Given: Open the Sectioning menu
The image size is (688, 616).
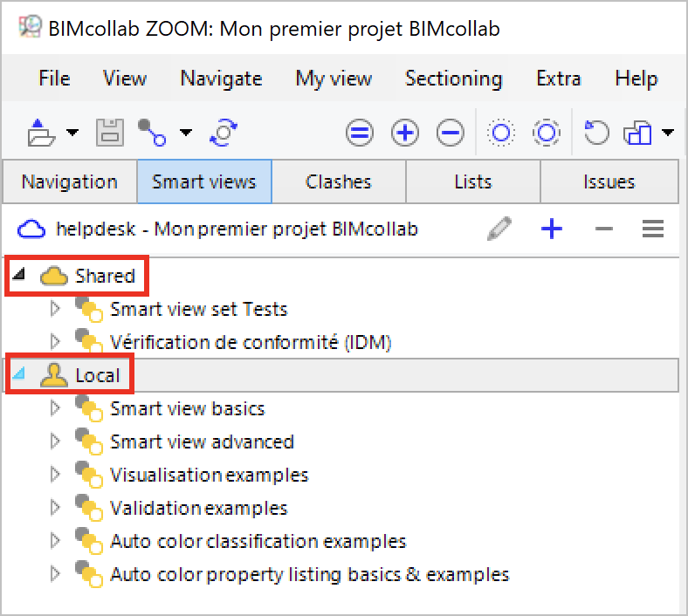Looking at the screenshot, I should tap(453, 79).
